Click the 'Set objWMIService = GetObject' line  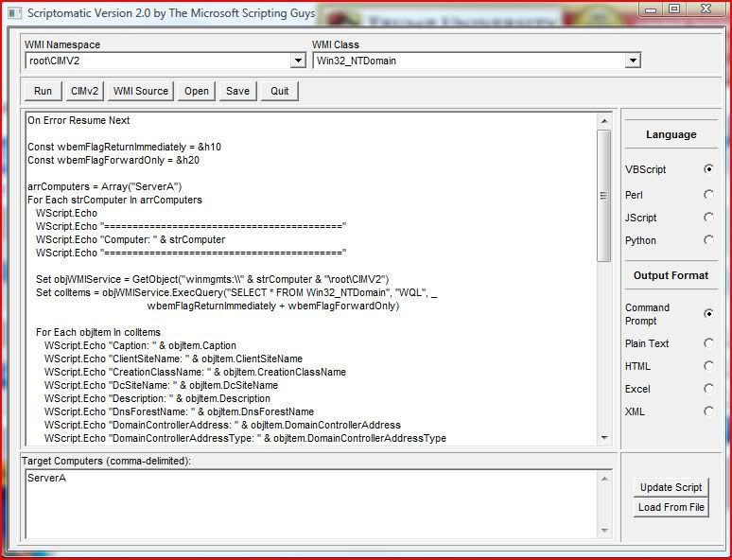pos(213,279)
